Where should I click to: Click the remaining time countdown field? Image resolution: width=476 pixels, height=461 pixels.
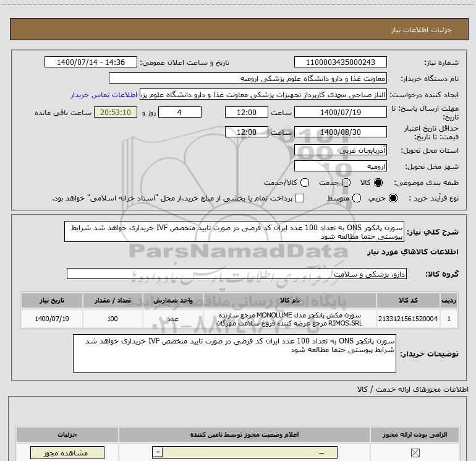[112, 112]
